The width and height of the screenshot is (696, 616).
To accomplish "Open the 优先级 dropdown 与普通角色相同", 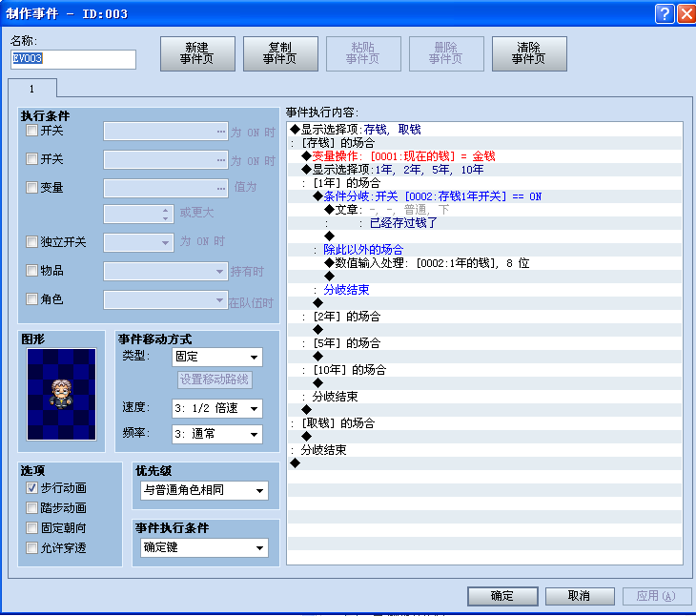I will 204,490.
